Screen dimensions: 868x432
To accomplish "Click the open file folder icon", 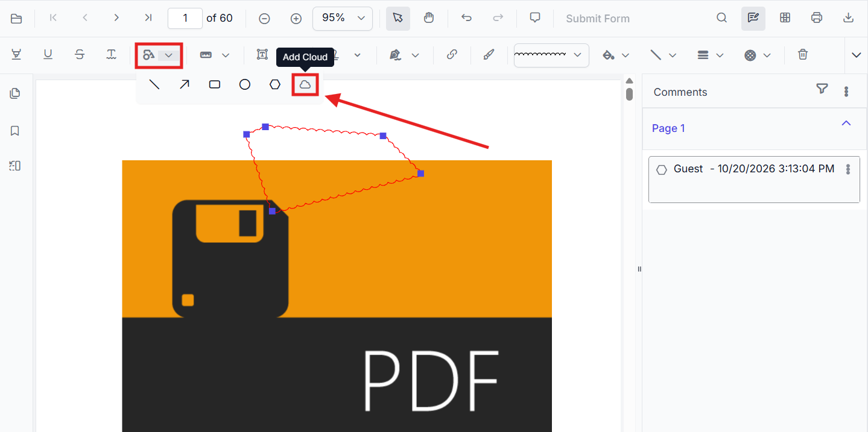I will click(16, 19).
